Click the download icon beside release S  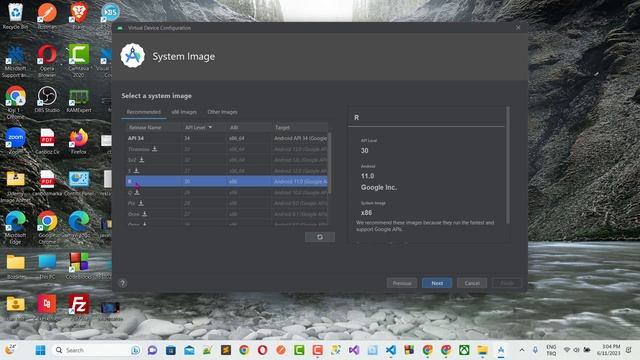[x=136, y=171]
